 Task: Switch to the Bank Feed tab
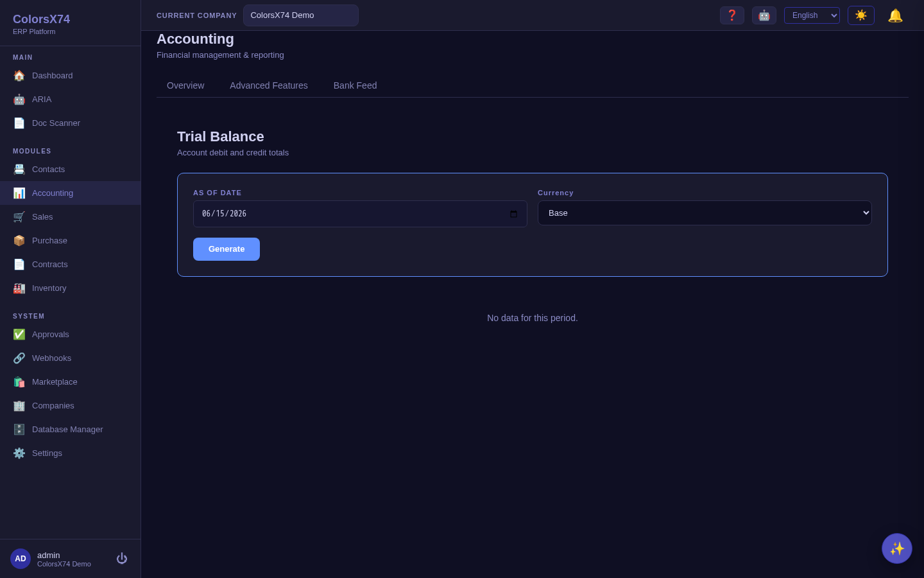coord(355,85)
